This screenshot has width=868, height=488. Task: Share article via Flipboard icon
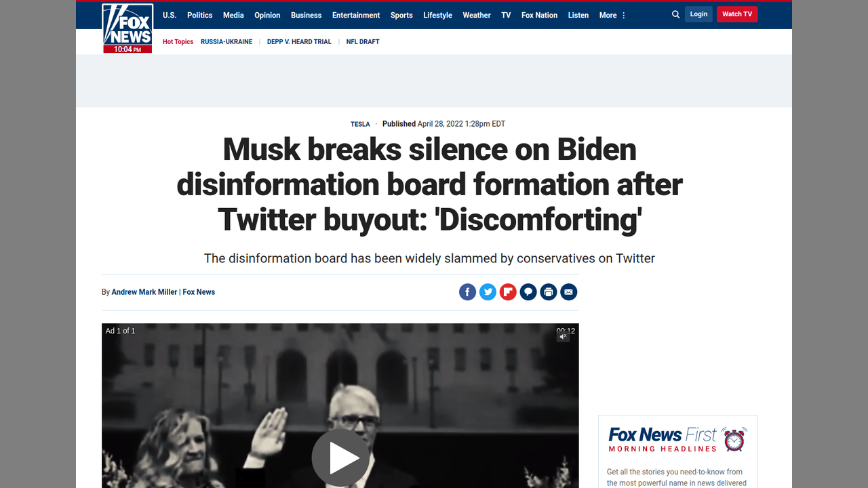pos(508,292)
